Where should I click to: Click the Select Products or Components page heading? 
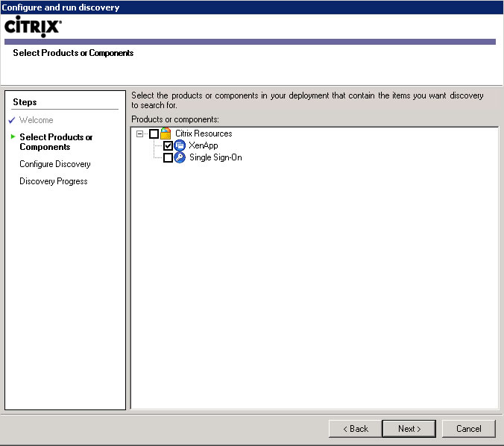coord(73,53)
